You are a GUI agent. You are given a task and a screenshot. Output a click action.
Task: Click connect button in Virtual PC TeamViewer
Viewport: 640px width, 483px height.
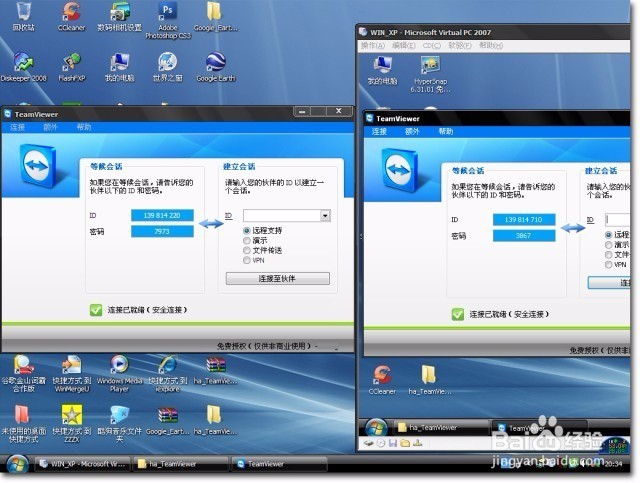609,283
